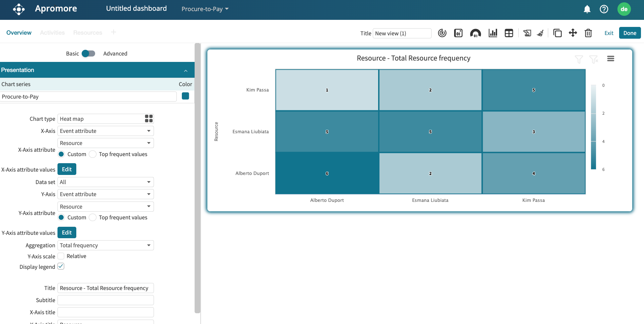Viewport: 644px width, 324px height.
Task: Open the Aggregation dropdown
Action: (106, 245)
